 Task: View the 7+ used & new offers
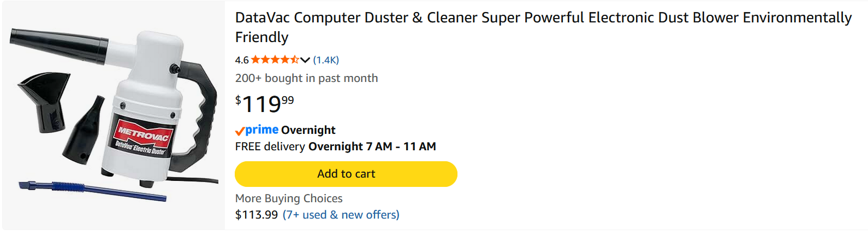coord(341,215)
